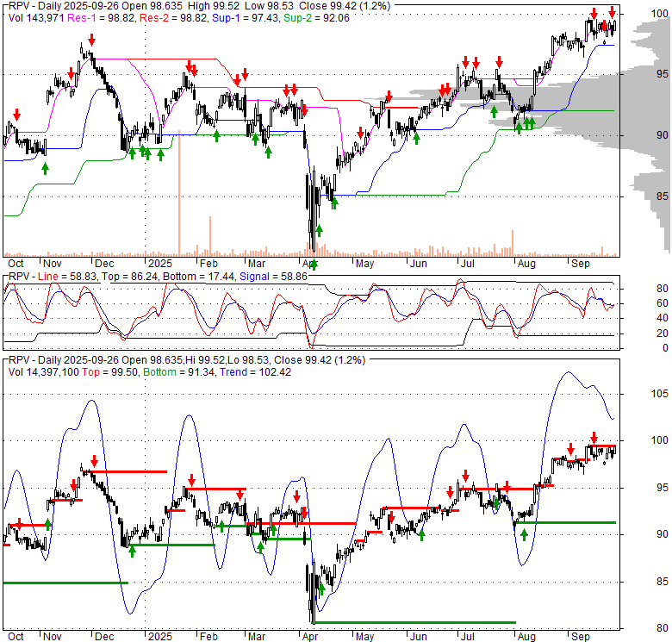Click the Nov label on top chart time axis
The height and width of the screenshot is (642, 672).
tap(53, 264)
